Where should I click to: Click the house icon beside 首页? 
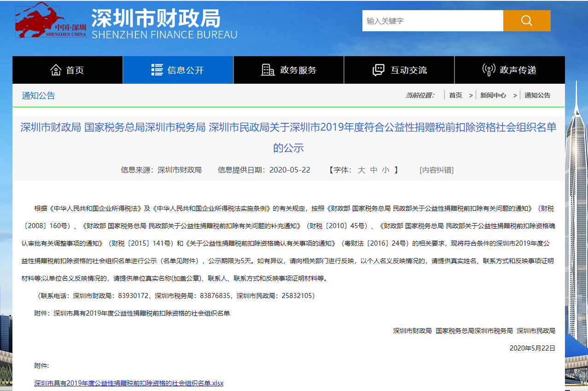pos(56,70)
